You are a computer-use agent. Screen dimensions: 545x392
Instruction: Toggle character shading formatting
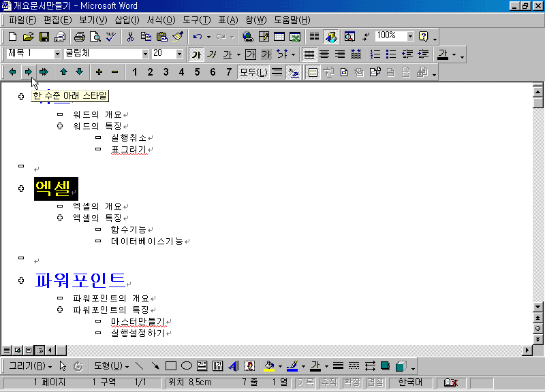(266, 54)
